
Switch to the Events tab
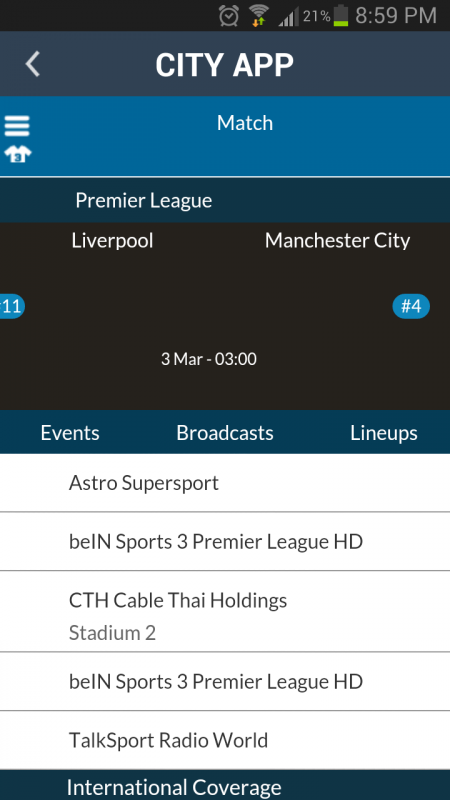pyautogui.click(x=70, y=433)
